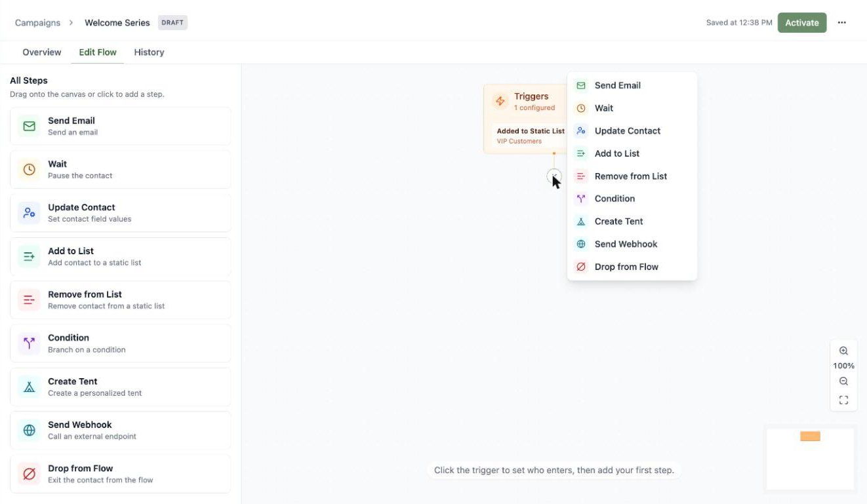Image resolution: width=867 pixels, height=504 pixels.
Task: Zoom in on the canvas
Action: tap(843, 351)
